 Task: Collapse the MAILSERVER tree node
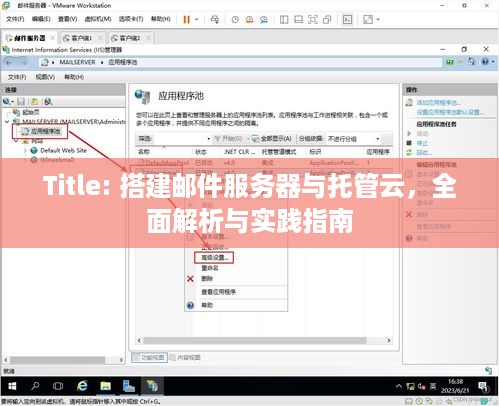[7, 121]
